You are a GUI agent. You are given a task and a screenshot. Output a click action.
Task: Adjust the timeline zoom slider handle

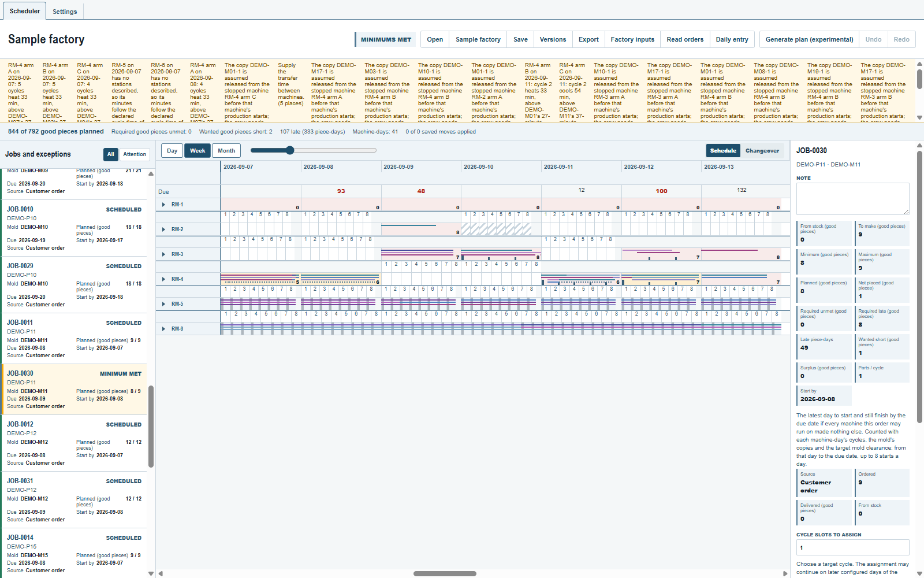tap(290, 150)
